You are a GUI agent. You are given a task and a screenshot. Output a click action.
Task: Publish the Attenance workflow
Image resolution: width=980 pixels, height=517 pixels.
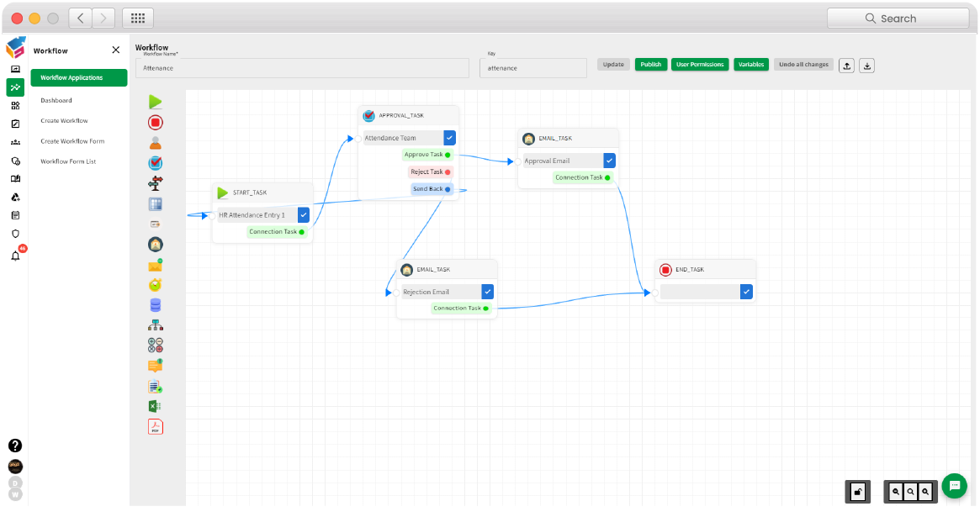tap(651, 63)
